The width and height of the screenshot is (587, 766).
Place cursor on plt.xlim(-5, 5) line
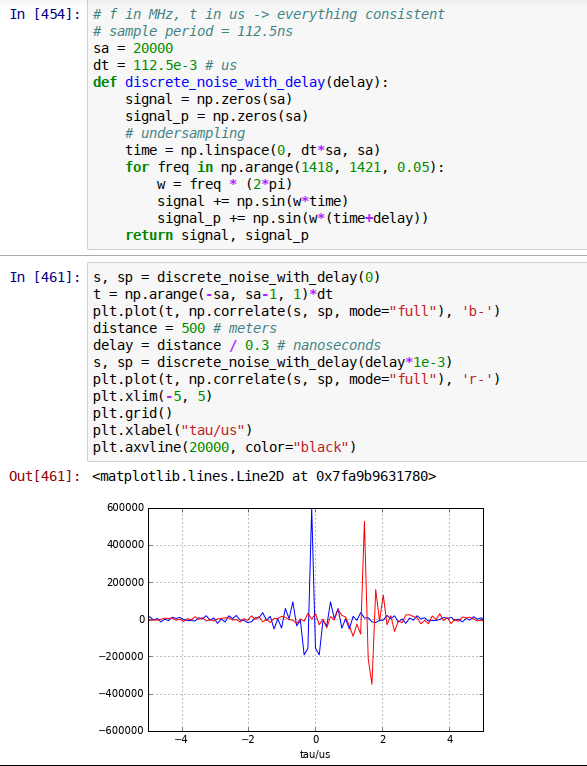[152, 396]
